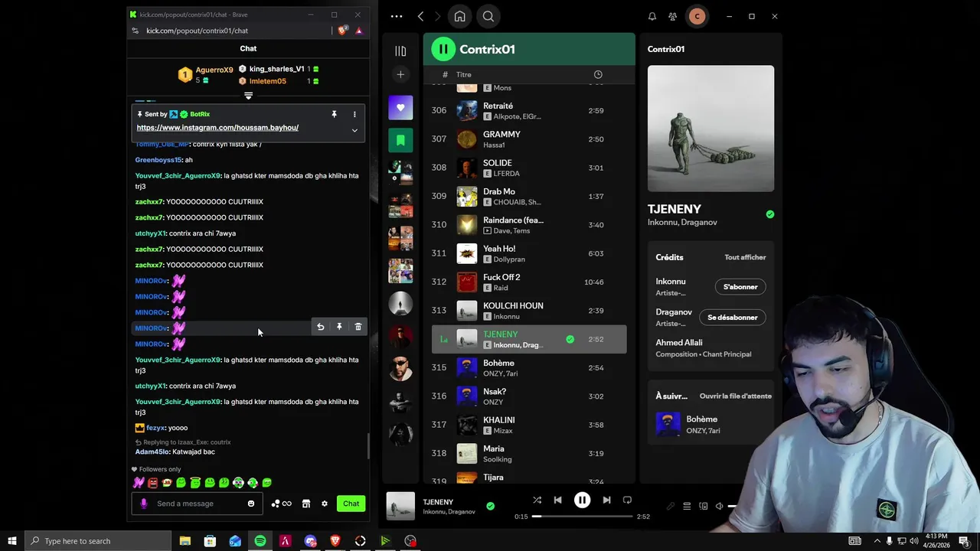Adjust Spotify volume slider
The image size is (980, 551).
click(x=732, y=506)
